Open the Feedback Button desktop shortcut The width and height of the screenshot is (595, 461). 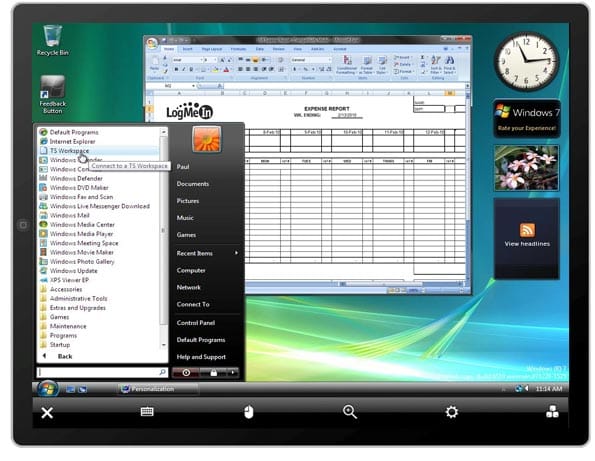pyautogui.click(x=53, y=94)
